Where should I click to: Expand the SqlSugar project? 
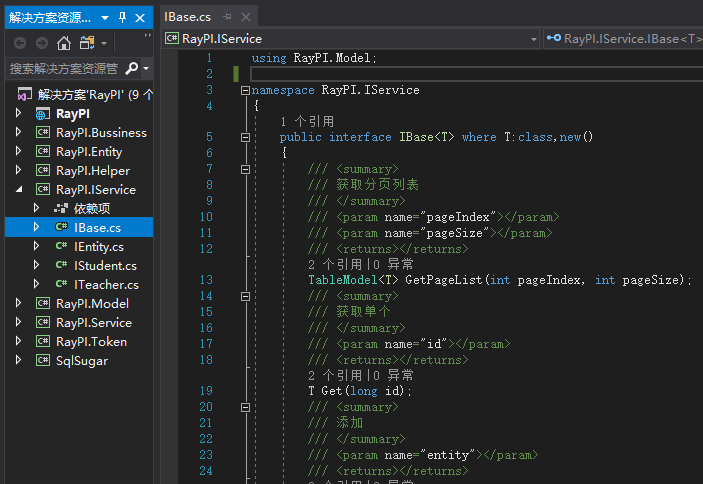point(18,360)
